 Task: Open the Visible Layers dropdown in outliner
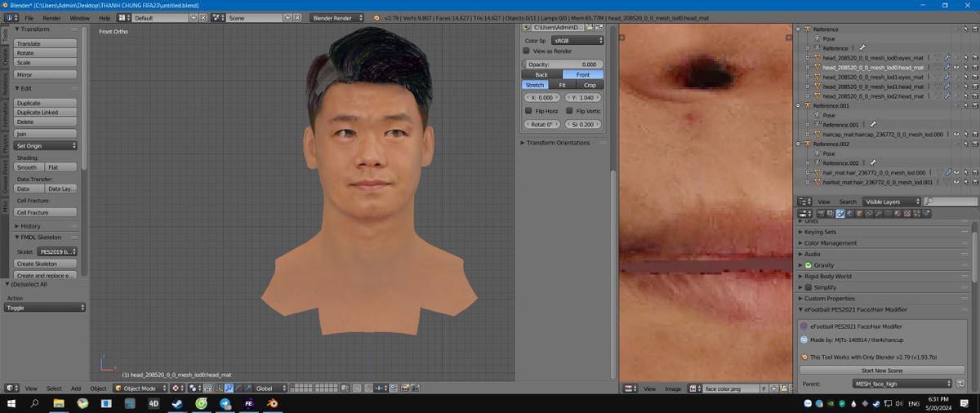(x=892, y=201)
